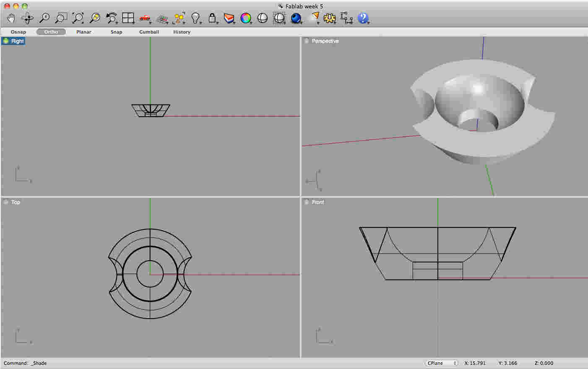The width and height of the screenshot is (588, 369).
Task: Open the Top viewport title menu
Action: tap(15, 202)
